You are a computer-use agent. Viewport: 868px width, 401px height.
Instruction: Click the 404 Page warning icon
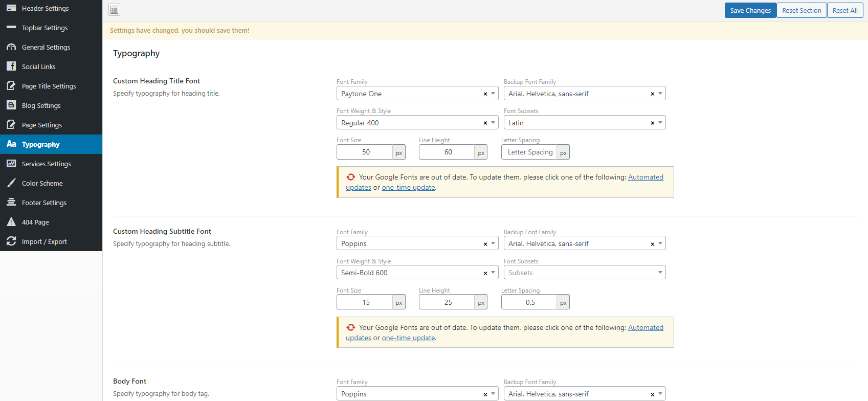point(11,222)
